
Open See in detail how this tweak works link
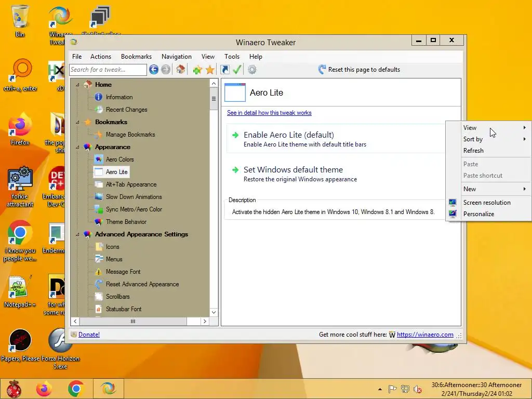click(x=269, y=113)
